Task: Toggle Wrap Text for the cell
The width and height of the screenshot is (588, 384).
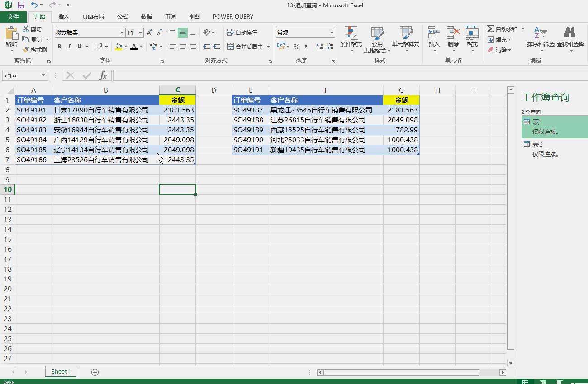Action: (x=242, y=33)
